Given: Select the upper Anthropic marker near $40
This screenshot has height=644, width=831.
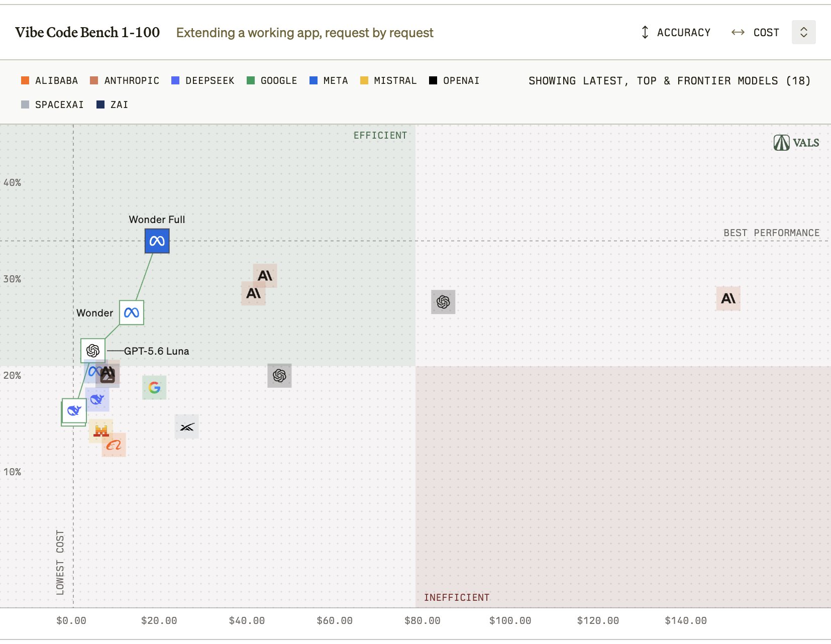Looking at the screenshot, I should (265, 275).
